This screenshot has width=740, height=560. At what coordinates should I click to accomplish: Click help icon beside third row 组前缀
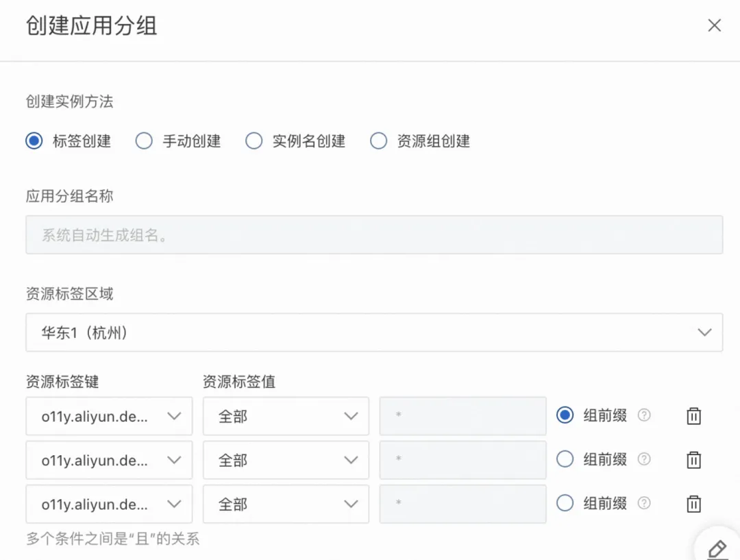pyautogui.click(x=644, y=503)
